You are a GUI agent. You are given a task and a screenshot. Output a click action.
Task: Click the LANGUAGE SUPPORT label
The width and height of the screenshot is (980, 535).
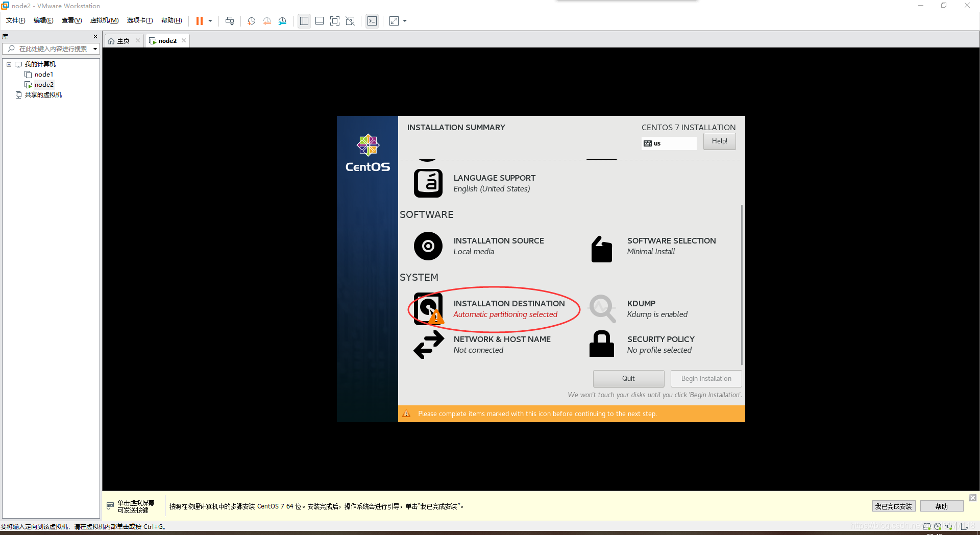tap(495, 178)
